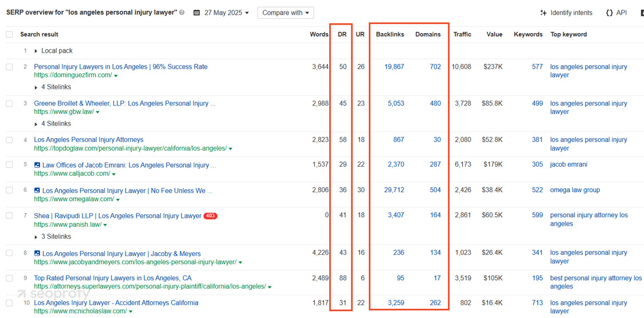This screenshot has width=644, height=318.
Task: Open the attorneys.superlawyers.com URL
Action: [150, 286]
